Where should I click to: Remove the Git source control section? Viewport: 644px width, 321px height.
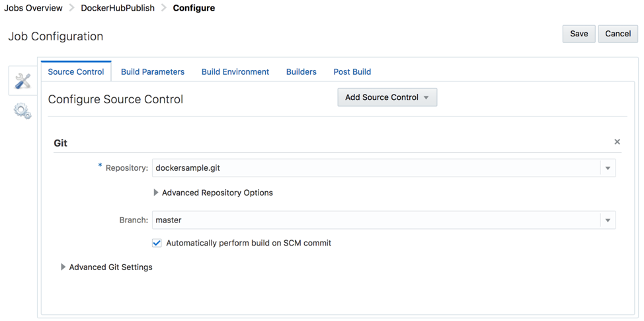pyautogui.click(x=617, y=142)
